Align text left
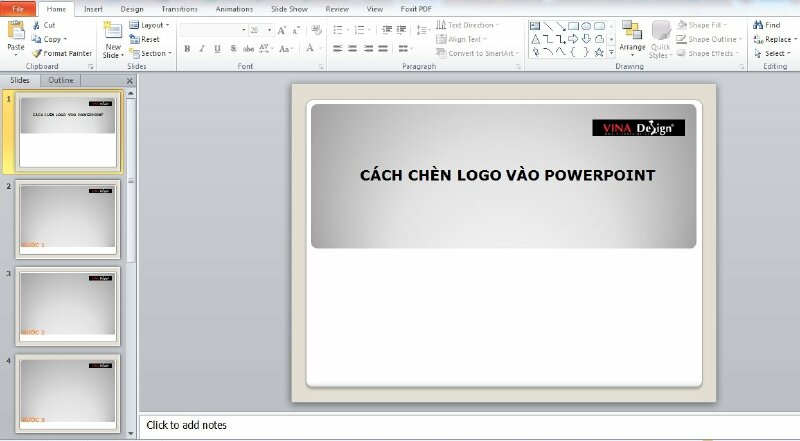 click(338, 48)
